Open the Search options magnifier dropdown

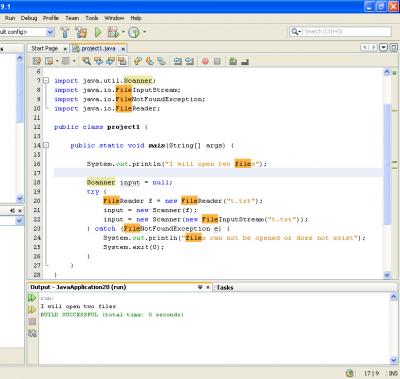pos(296,31)
